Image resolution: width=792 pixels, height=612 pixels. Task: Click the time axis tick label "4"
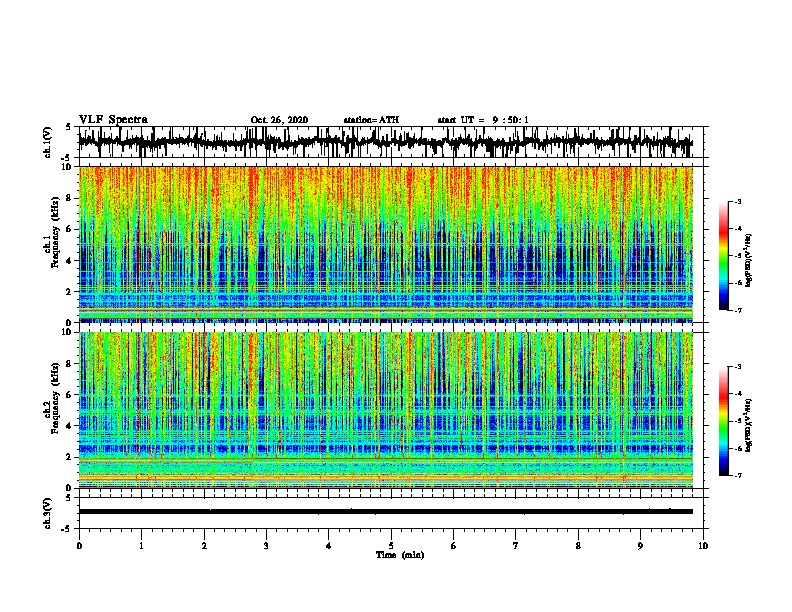329,545
